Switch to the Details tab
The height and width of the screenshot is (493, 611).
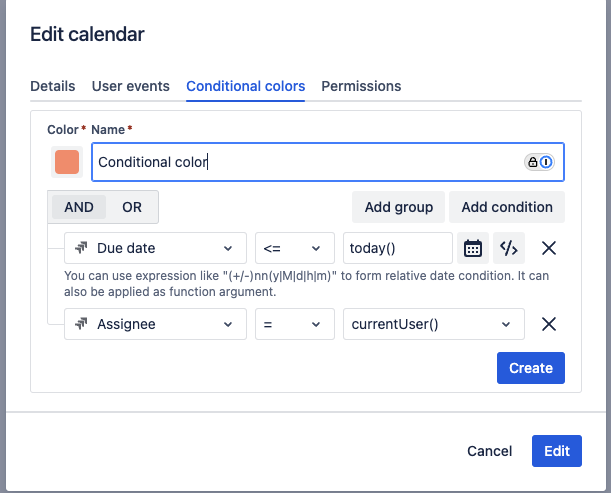coord(53,86)
